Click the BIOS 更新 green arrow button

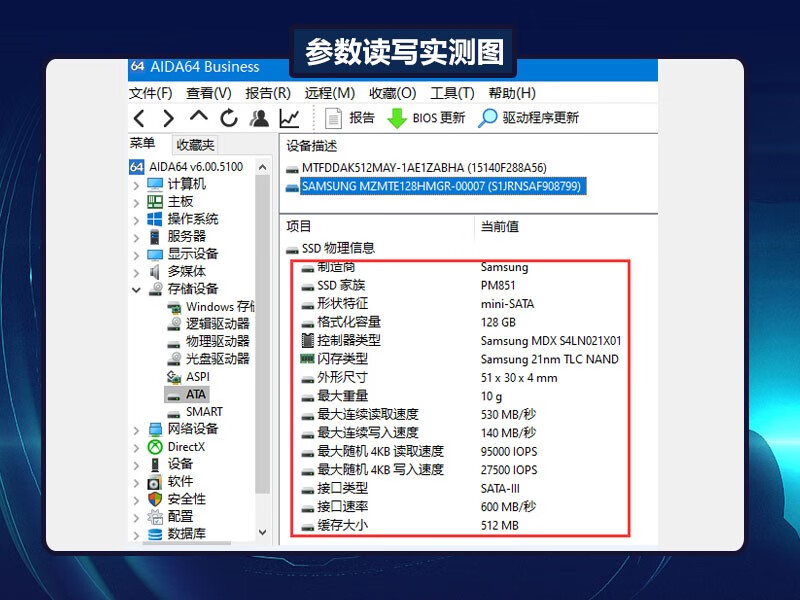point(426,118)
